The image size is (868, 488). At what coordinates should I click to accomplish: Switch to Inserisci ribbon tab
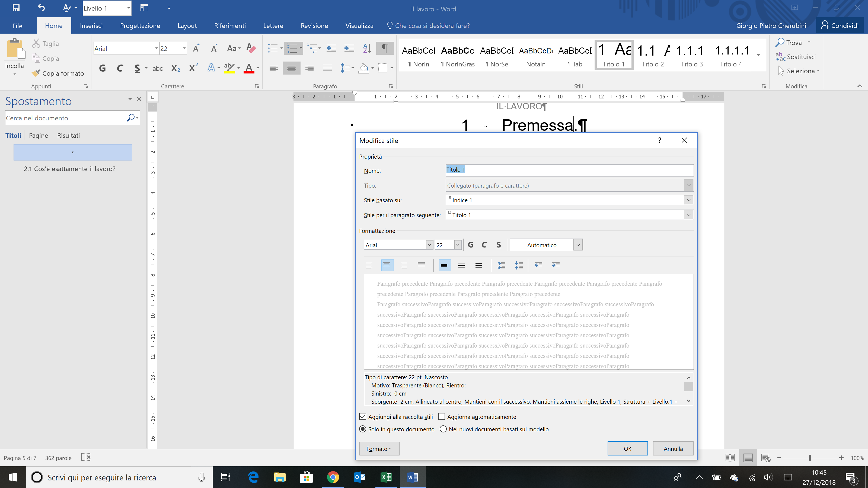click(x=91, y=25)
